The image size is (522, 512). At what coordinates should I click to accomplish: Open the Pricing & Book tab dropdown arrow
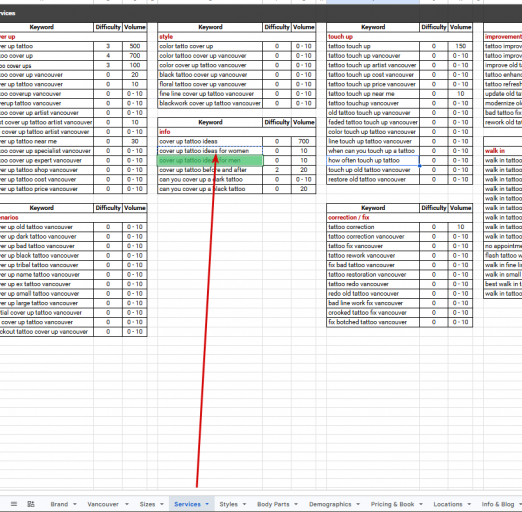(421, 504)
